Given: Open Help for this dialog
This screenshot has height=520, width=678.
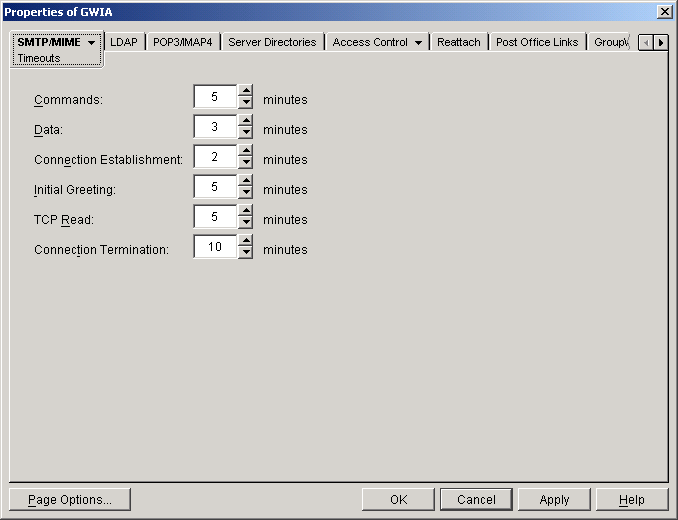Looking at the screenshot, I should coord(632,499).
